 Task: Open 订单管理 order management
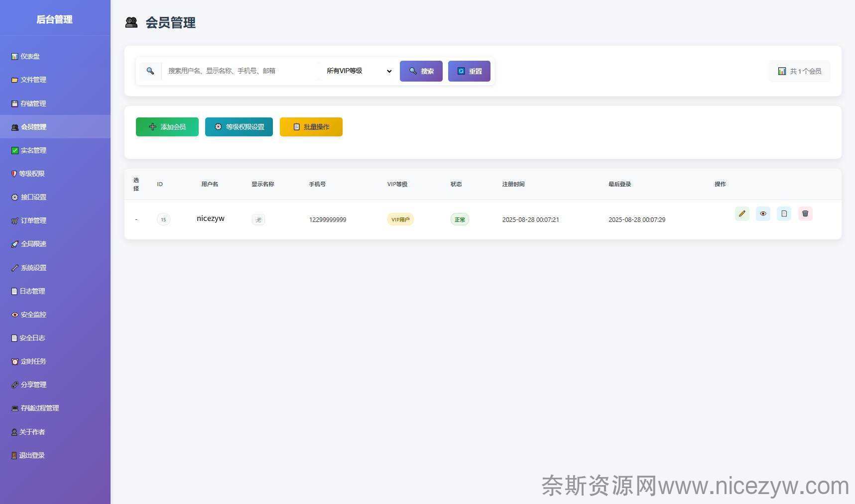point(33,221)
